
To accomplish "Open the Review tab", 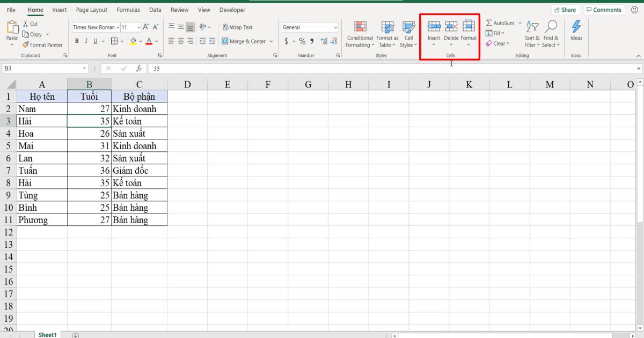I will coord(179,10).
